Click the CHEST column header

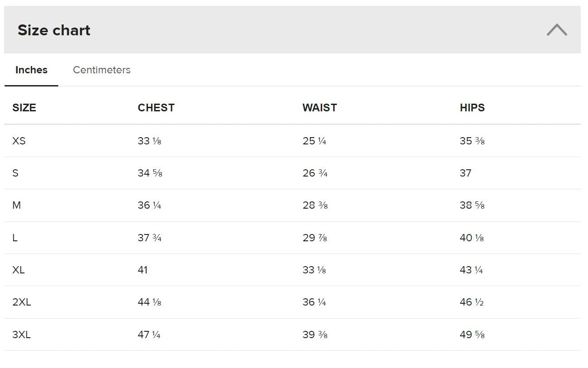(156, 108)
